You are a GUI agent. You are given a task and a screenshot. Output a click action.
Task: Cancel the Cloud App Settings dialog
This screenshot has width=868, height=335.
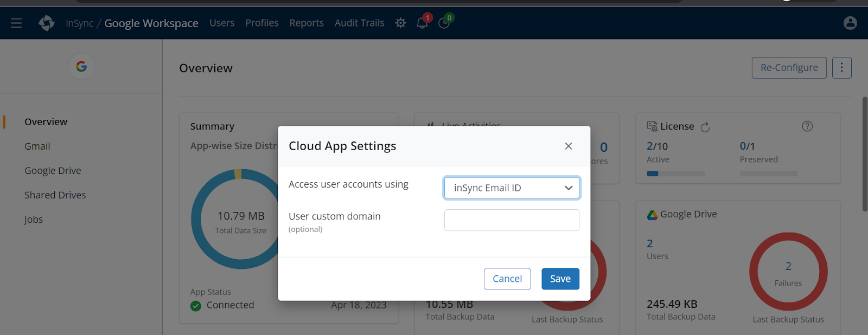coord(507,279)
